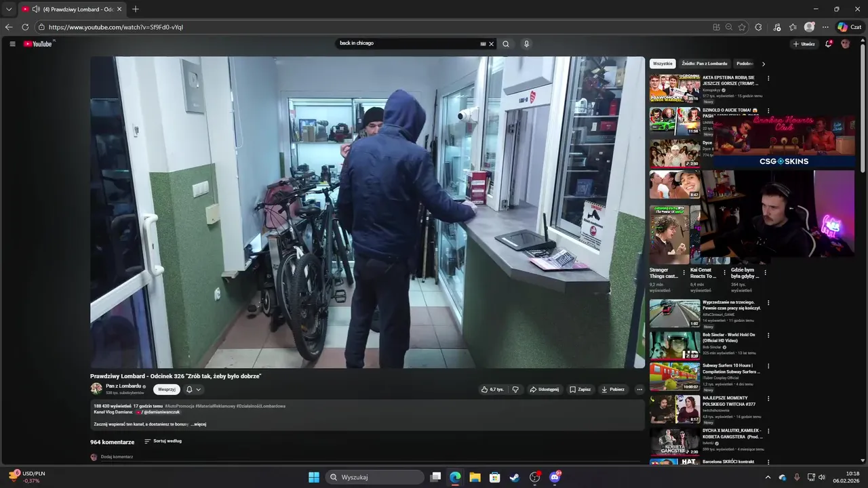
Task: Save video with Zapisz button
Action: coord(580,390)
